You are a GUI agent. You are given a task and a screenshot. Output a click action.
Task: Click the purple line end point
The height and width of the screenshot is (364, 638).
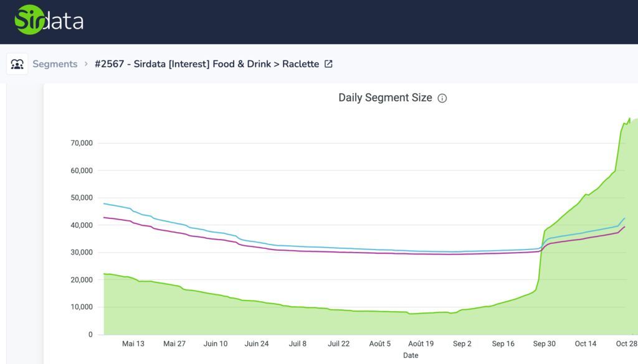624,227
